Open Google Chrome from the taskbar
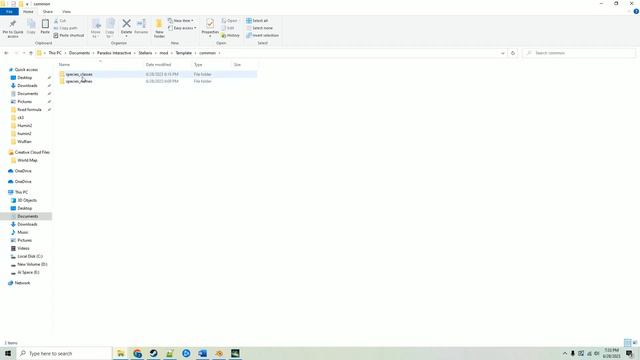This screenshot has width=640, height=360. pos(138,353)
